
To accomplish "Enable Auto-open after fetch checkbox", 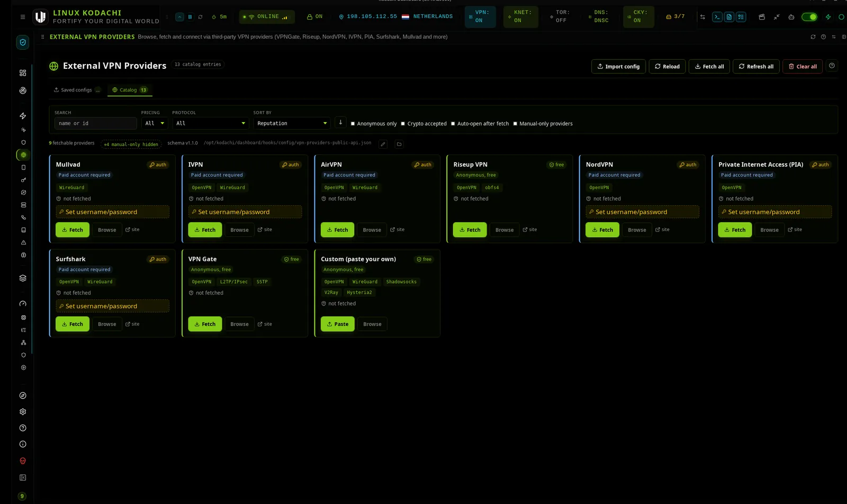I will coord(453,124).
